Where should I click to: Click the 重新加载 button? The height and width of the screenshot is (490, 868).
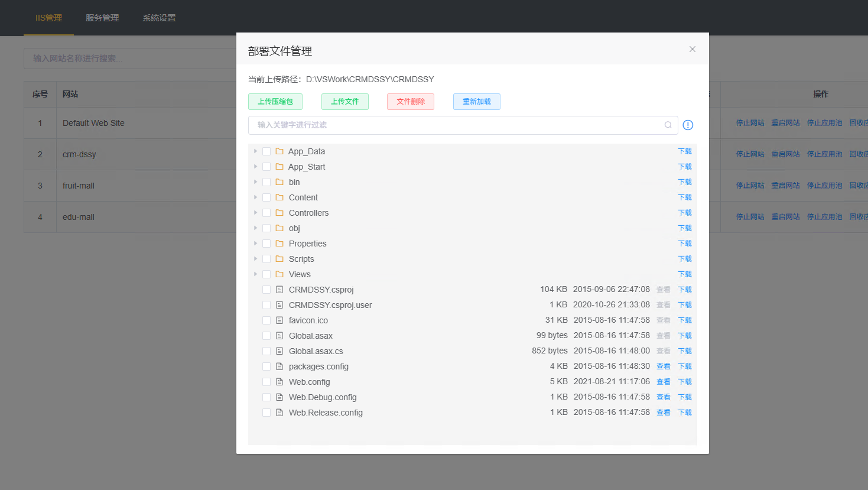[x=477, y=102]
